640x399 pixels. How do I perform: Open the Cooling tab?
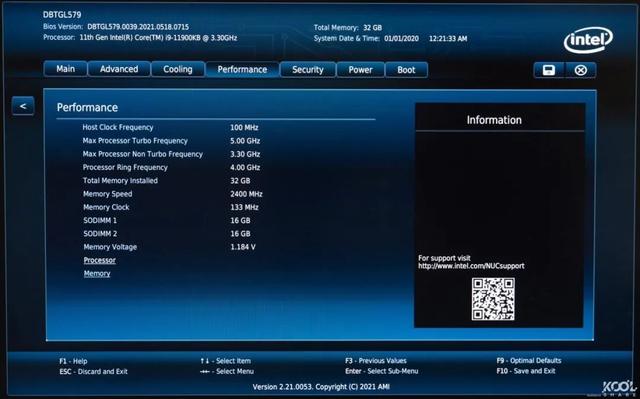[178, 69]
